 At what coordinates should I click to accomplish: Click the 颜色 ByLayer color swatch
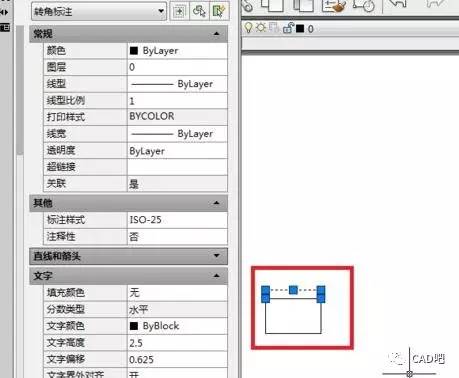point(134,51)
